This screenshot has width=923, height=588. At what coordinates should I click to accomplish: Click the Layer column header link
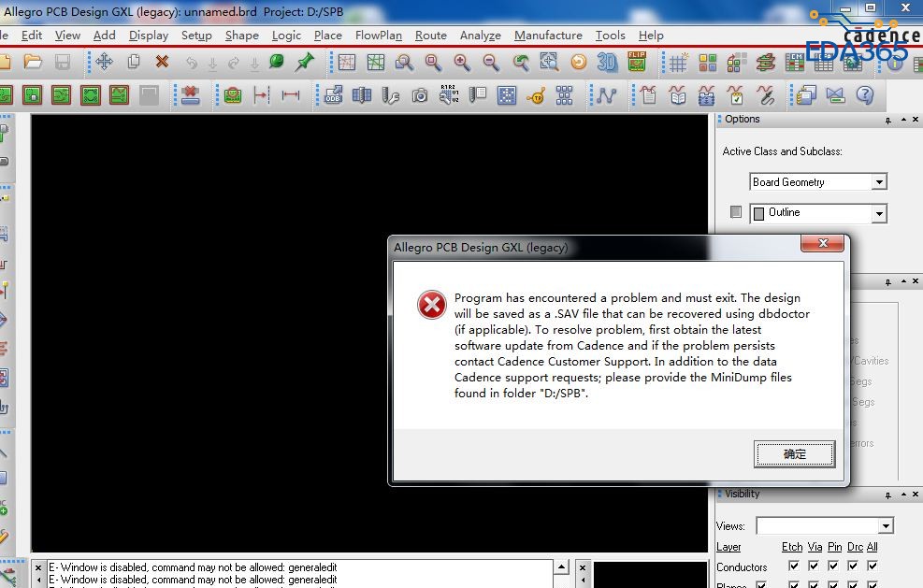click(x=728, y=547)
